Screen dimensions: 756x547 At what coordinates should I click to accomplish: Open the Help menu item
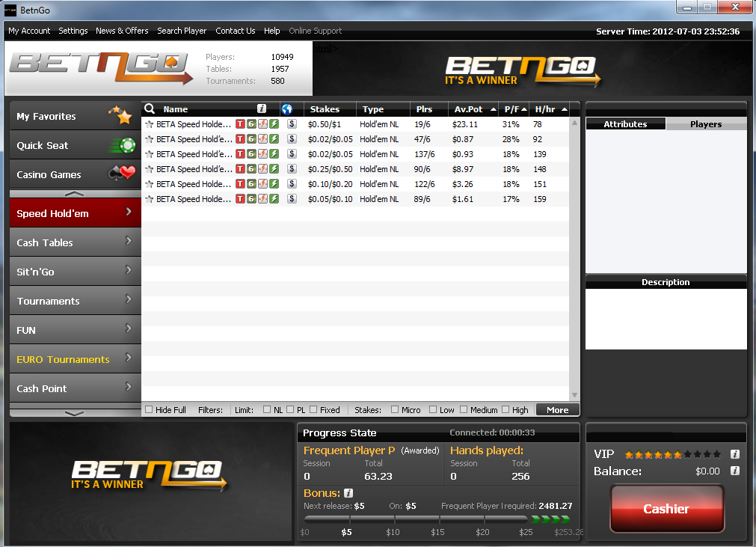pyautogui.click(x=272, y=31)
